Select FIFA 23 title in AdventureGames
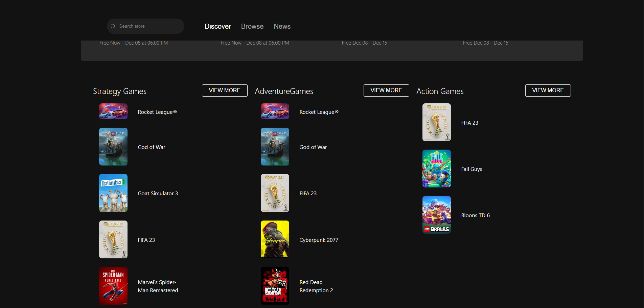Image resolution: width=644 pixels, height=308 pixels. point(308,194)
